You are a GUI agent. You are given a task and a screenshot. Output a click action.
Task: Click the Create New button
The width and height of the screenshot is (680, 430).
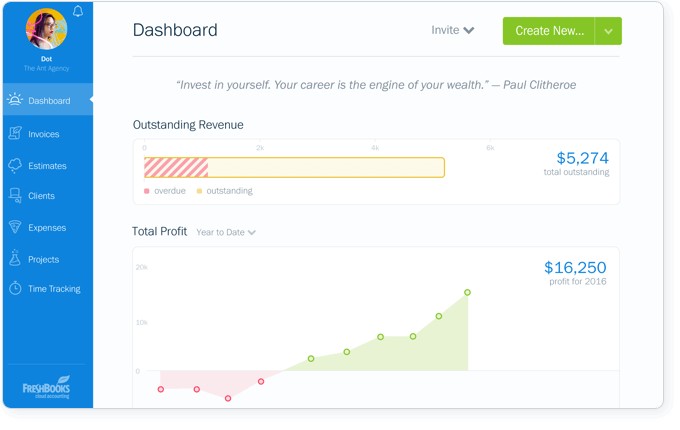pyautogui.click(x=549, y=31)
